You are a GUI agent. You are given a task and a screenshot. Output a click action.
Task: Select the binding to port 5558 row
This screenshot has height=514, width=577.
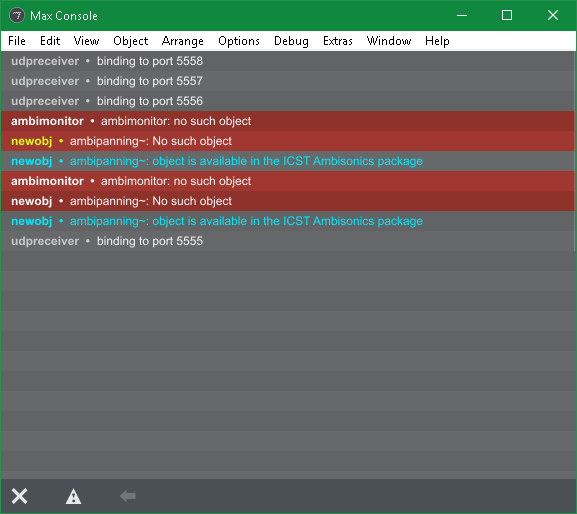coord(287,61)
